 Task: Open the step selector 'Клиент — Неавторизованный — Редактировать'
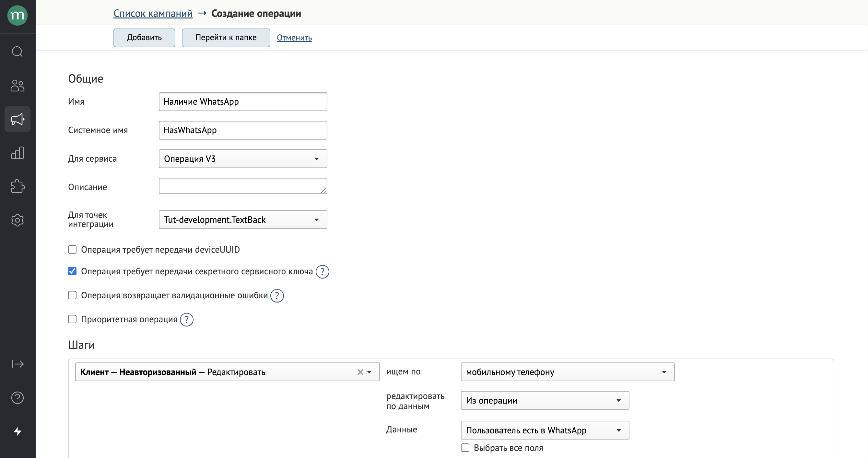227,372
